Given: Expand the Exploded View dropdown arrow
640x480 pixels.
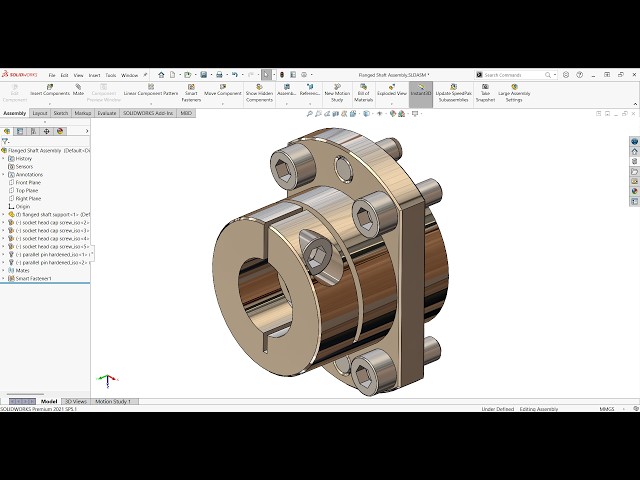Looking at the screenshot, I should point(392,104).
